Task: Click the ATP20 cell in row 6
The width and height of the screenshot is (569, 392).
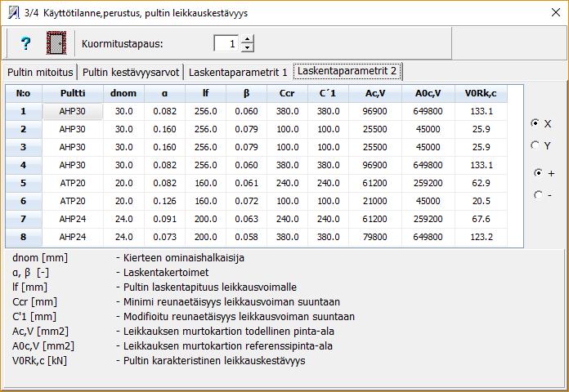Action: coord(73,201)
